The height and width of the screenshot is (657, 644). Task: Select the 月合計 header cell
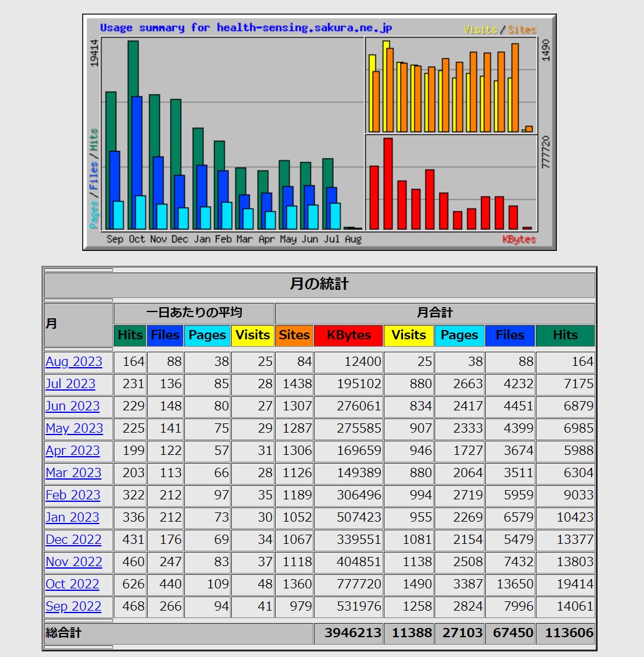(434, 313)
